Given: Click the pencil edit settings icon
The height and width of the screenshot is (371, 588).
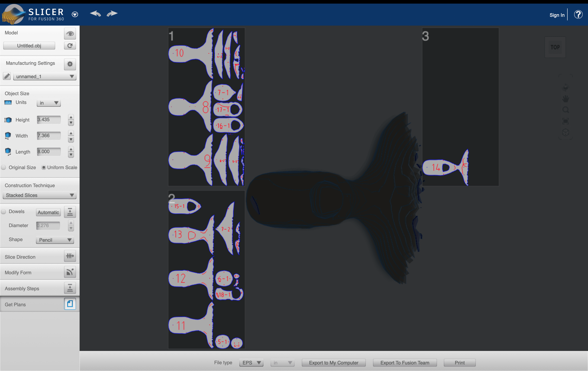Looking at the screenshot, I should click(x=7, y=76).
